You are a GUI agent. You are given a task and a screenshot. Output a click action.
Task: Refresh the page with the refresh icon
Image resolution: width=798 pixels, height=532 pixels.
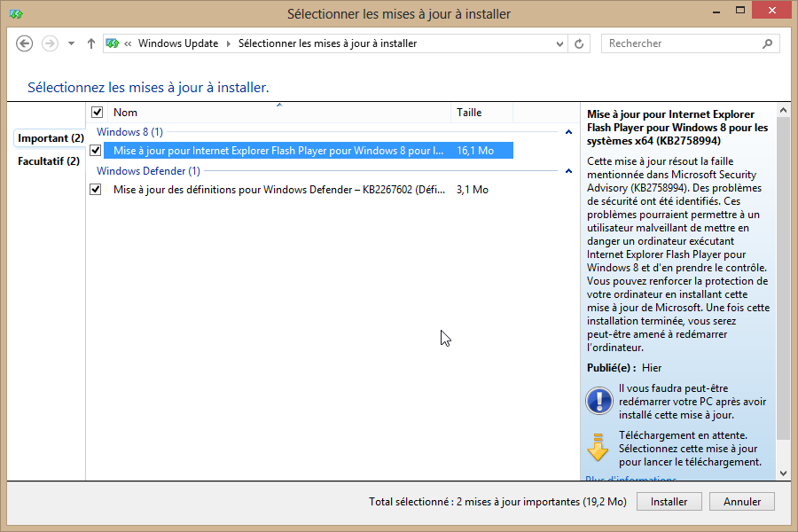coord(579,43)
